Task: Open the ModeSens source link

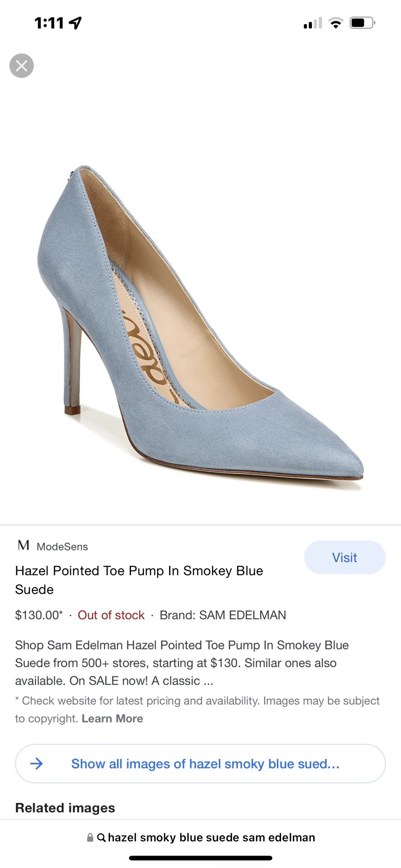Action: coord(62,547)
